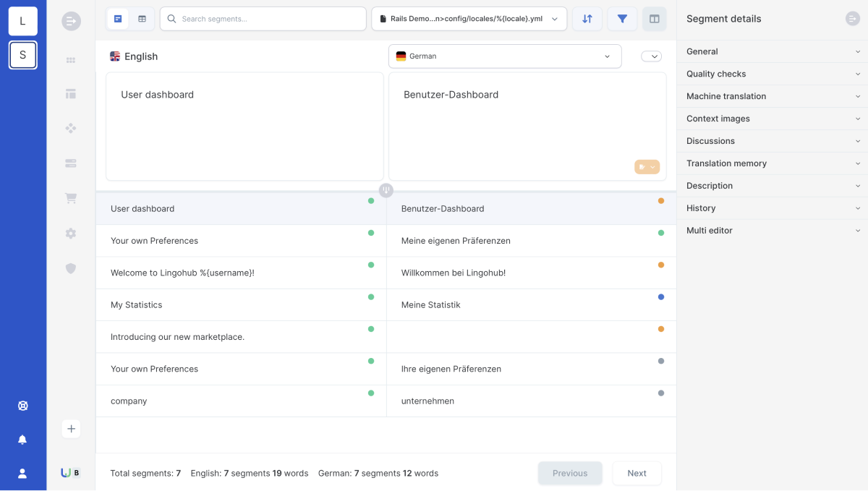Open the Quality checks section

(773, 74)
